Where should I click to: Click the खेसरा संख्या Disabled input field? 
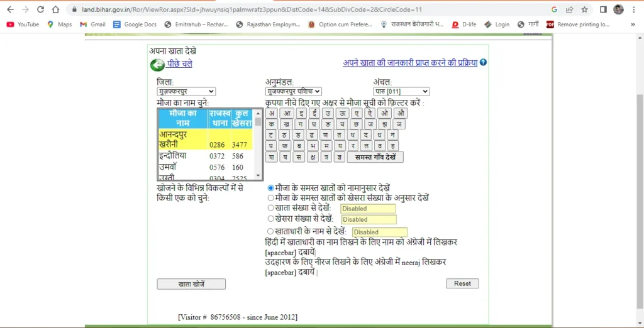pyautogui.click(x=369, y=220)
